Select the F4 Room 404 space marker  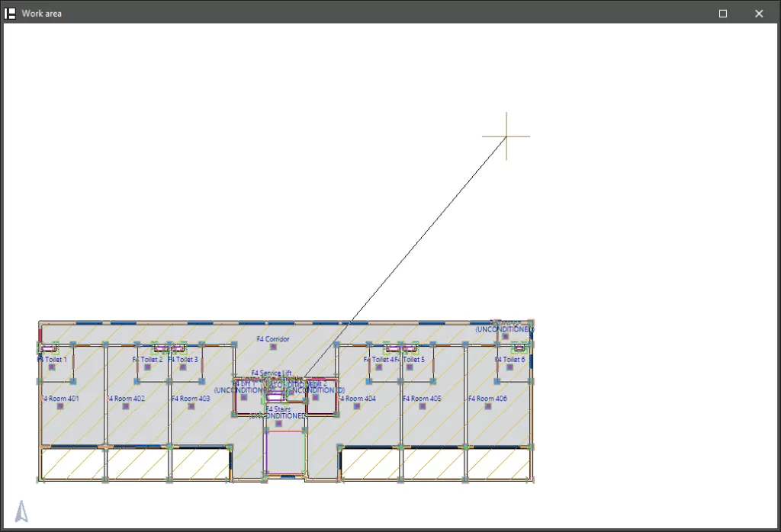click(357, 406)
